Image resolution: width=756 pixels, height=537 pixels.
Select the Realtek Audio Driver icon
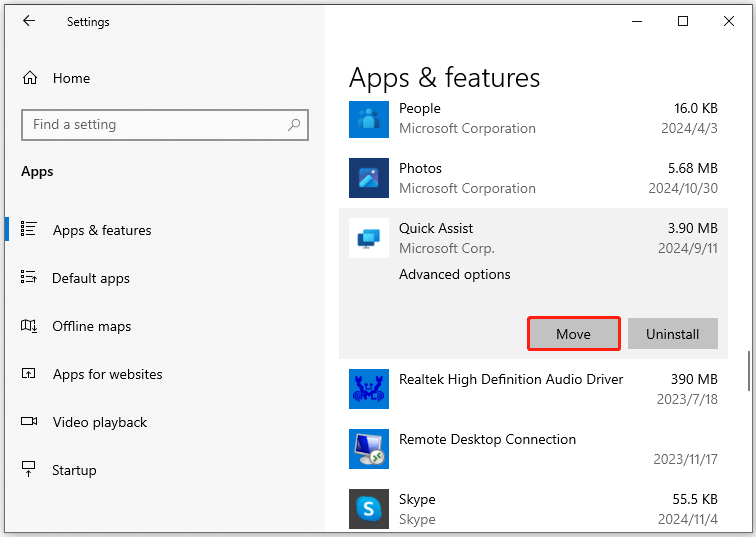click(x=368, y=389)
